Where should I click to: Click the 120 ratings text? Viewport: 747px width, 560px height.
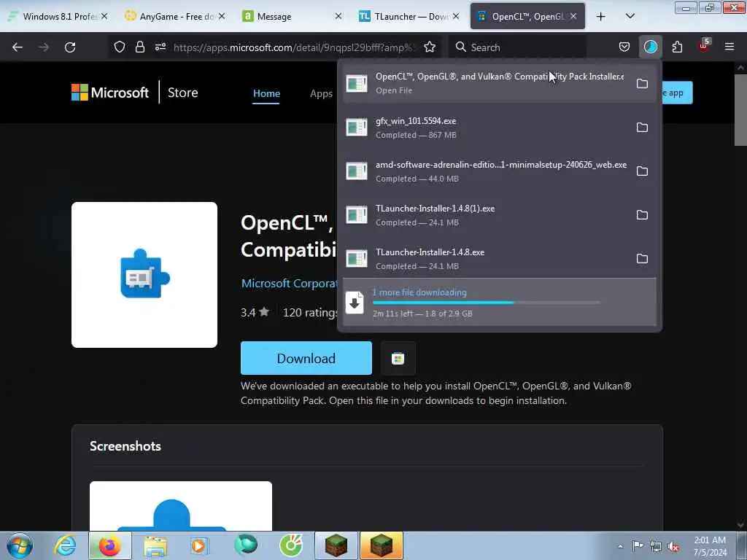coord(311,312)
